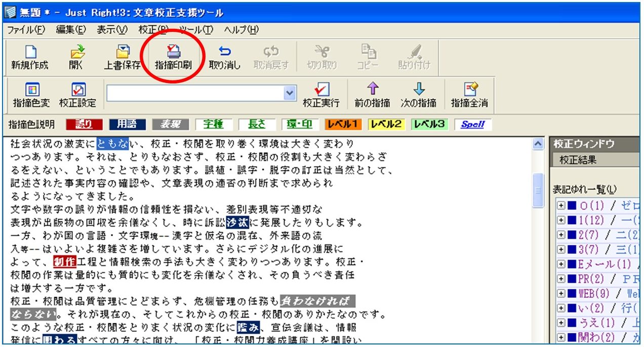Viewport: 644px width, 347px height.
Task: Open 指摘色変 color change tool
Action: pos(31,95)
